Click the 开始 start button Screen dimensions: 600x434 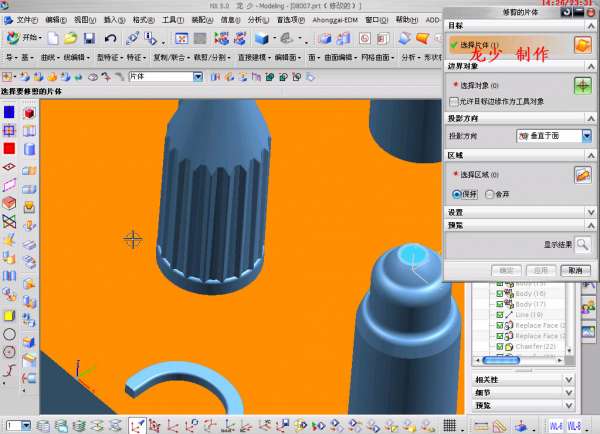point(22,38)
